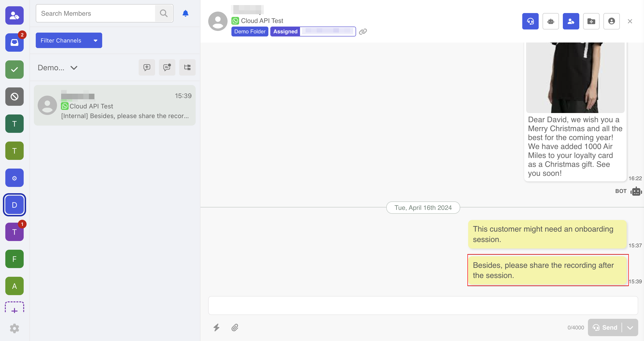Open quick replies lightning icon
Screen dimensions: 644x341
coord(216,327)
